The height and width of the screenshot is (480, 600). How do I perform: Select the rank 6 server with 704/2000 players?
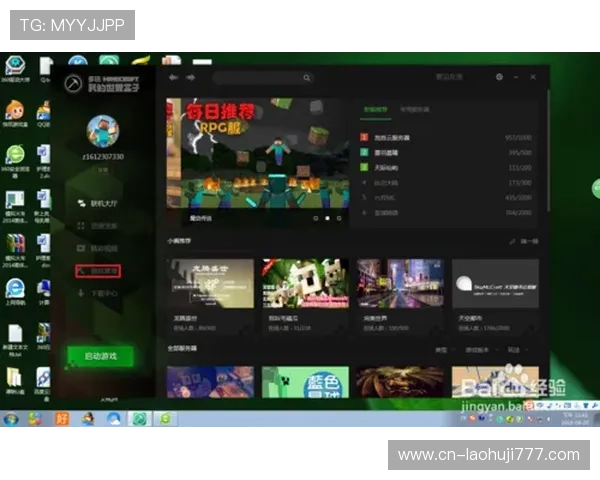coord(446,212)
